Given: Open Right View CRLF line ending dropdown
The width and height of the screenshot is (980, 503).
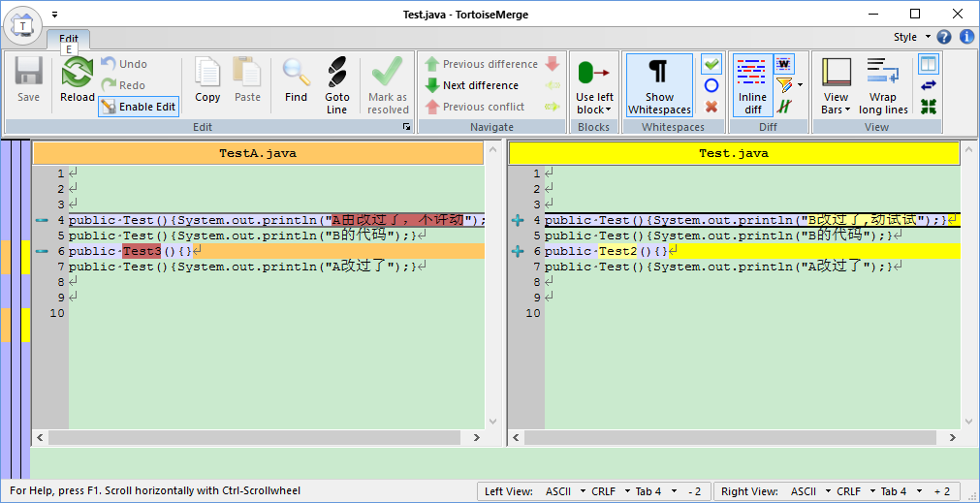Looking at the screenshot, I should click(x=856, y=491).
